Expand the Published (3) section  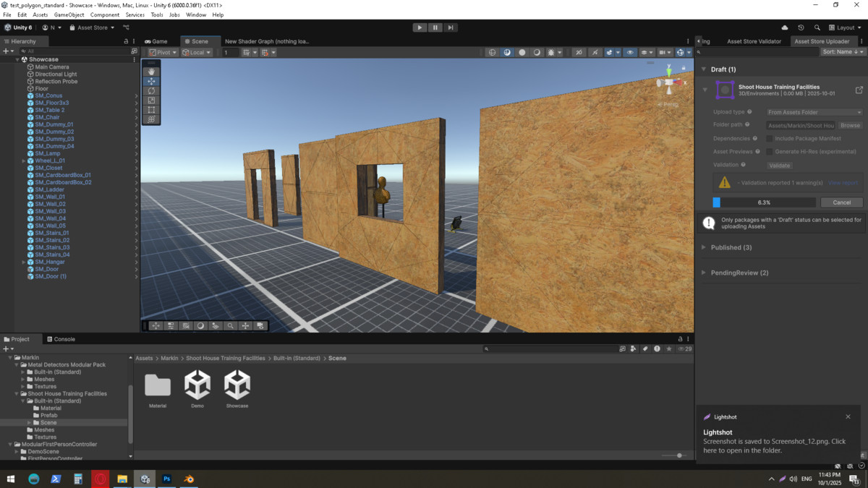point(731,247)
